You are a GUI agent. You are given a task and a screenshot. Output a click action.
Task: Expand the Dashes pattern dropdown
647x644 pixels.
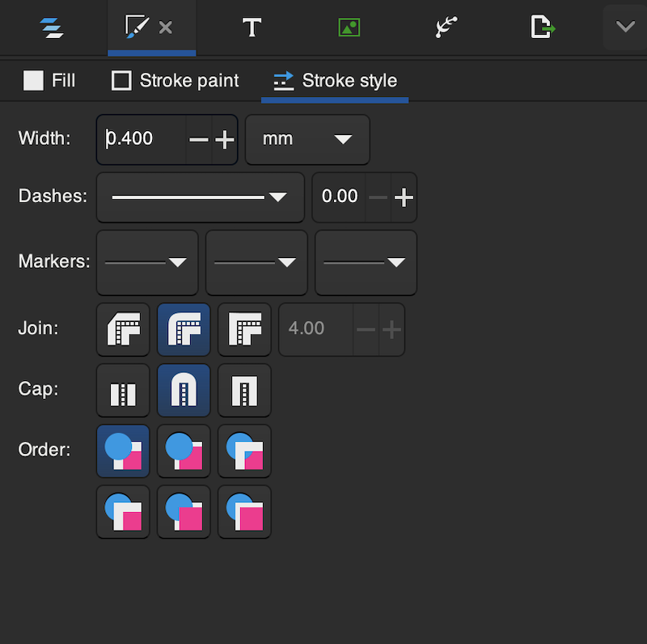200,197
